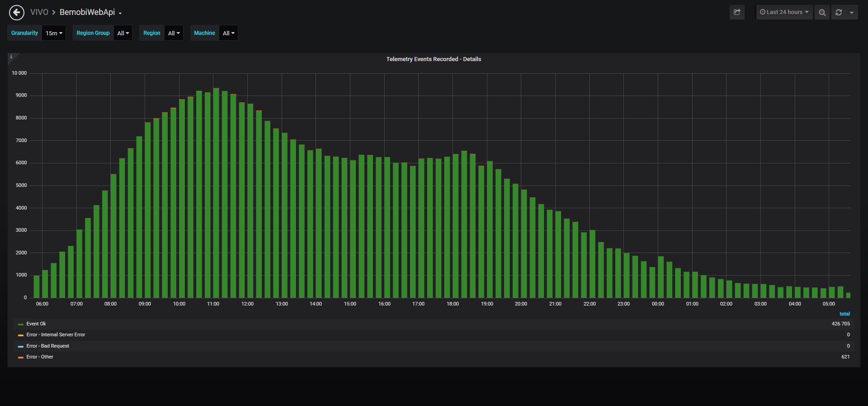
Task: Toggle Error - Other legend series
Action: tap(40, 357)
